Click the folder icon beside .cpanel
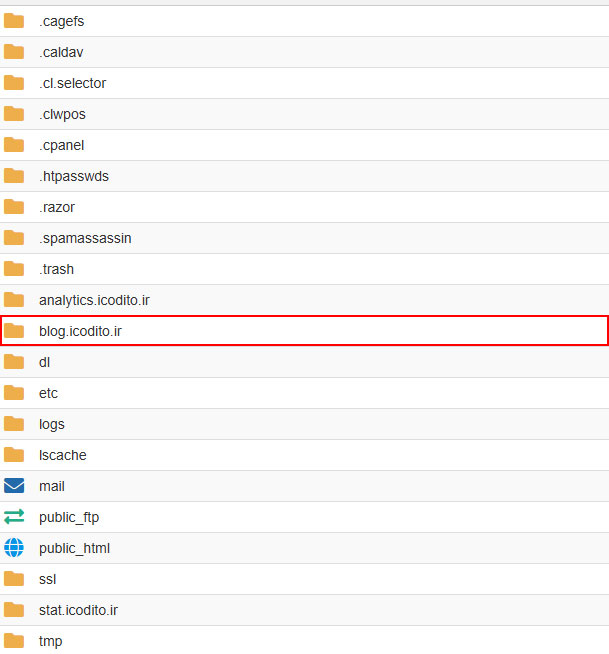This screenshot has height=654, width=609. [x=14, y=145]
